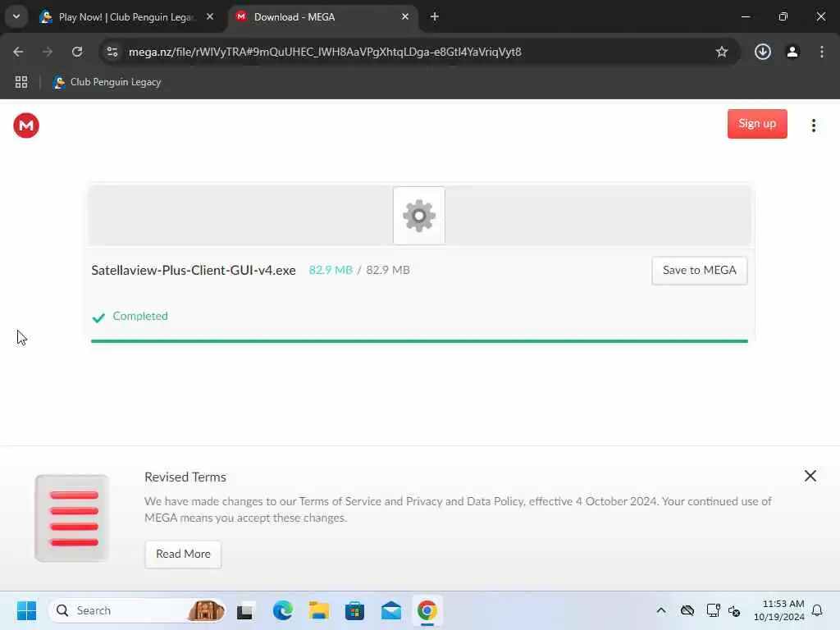View site information icon in address bar
The image size is (840, 630).
click(x=112, y=52)
